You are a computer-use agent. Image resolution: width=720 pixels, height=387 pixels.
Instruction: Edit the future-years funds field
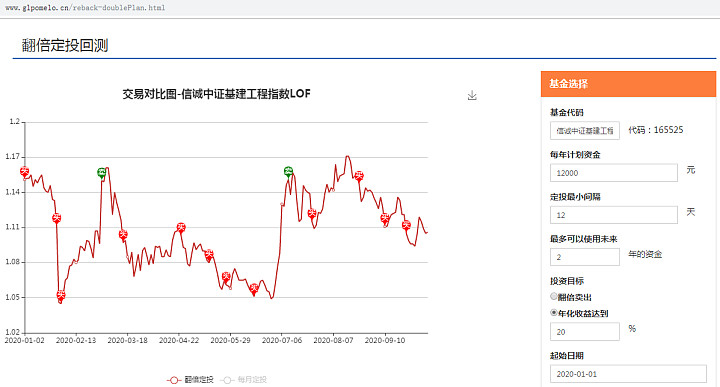click(585, 257)
